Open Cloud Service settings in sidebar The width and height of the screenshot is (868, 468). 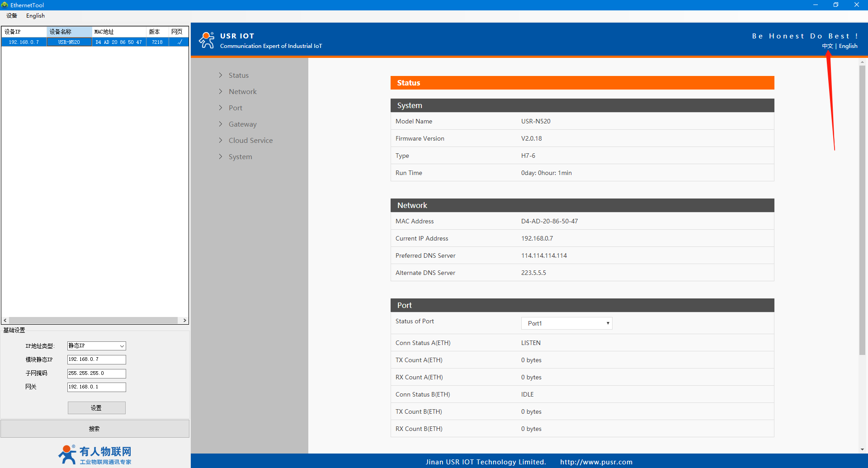[250, 141]
